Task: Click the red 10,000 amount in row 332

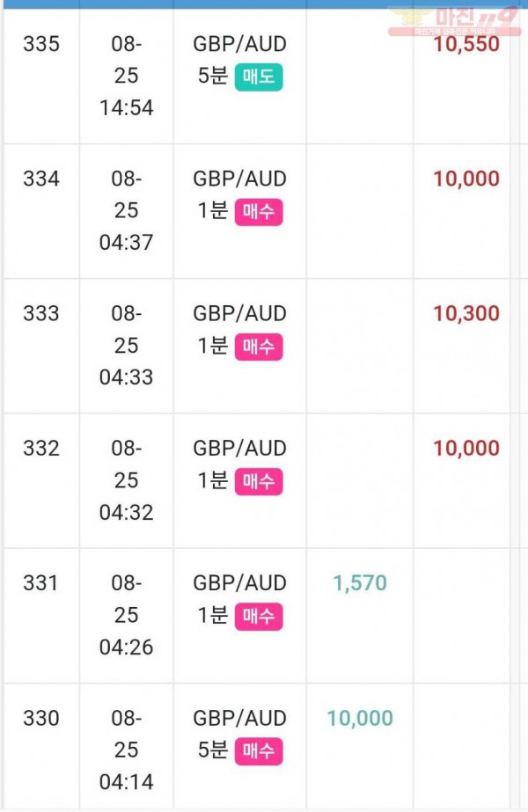Action: pos(466,448)
